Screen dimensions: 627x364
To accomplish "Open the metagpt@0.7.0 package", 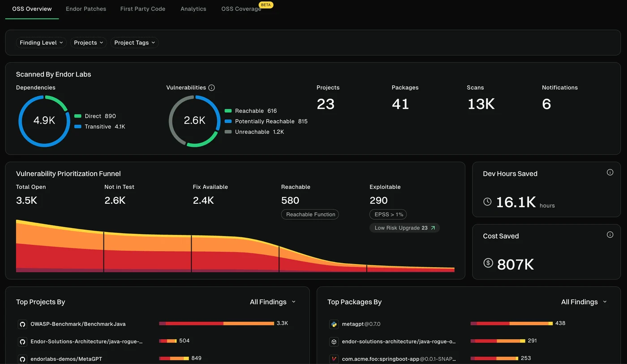I will pyautogui.click(x=361, y=324).
